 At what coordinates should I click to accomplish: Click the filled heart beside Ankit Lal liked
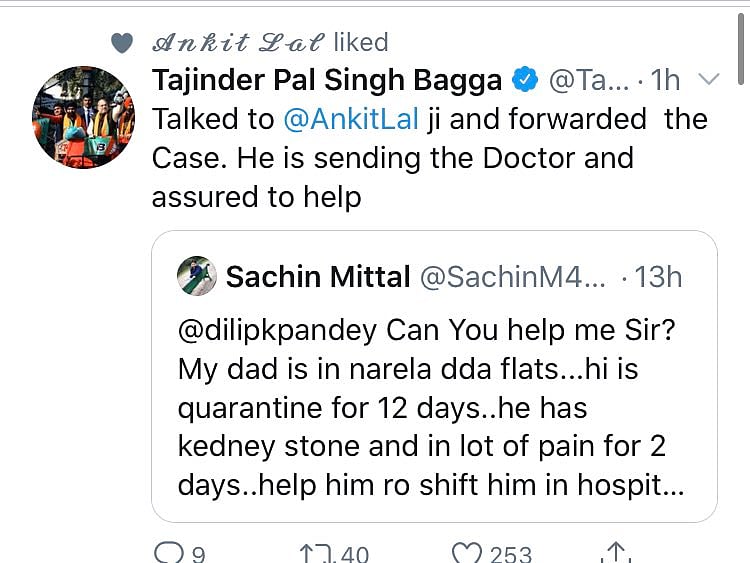pyautogui.click(x=122, y=42)
